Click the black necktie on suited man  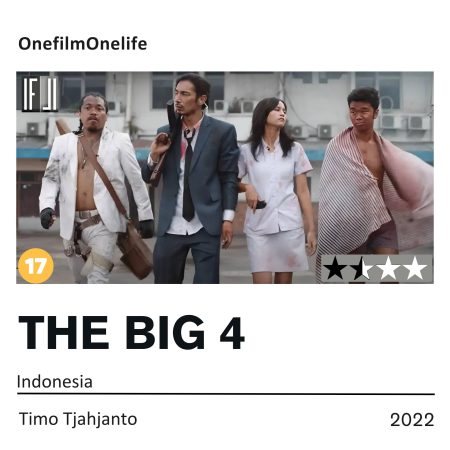188,175
